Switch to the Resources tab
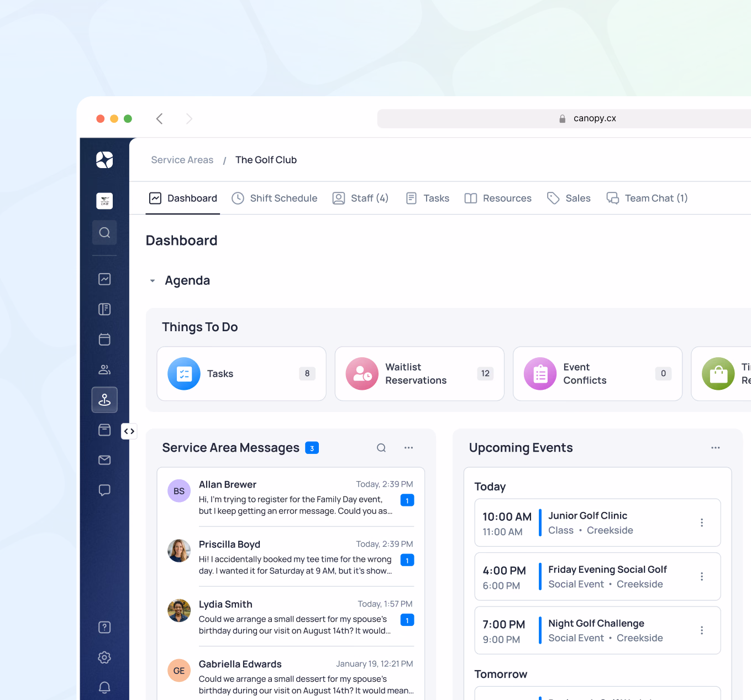Image resolution: width=751 pixels, height=700 pixels. pyautogui.click(x=498, y=198)
